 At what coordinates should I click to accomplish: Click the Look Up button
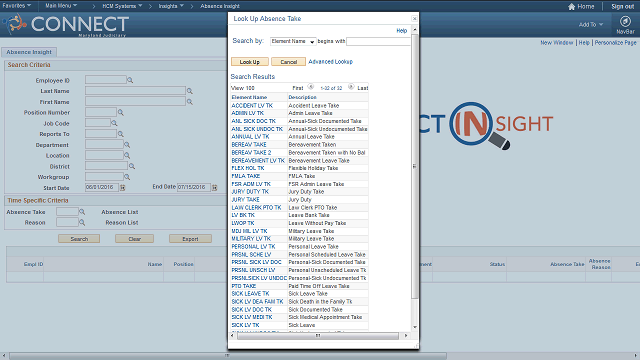click(250, 62)
